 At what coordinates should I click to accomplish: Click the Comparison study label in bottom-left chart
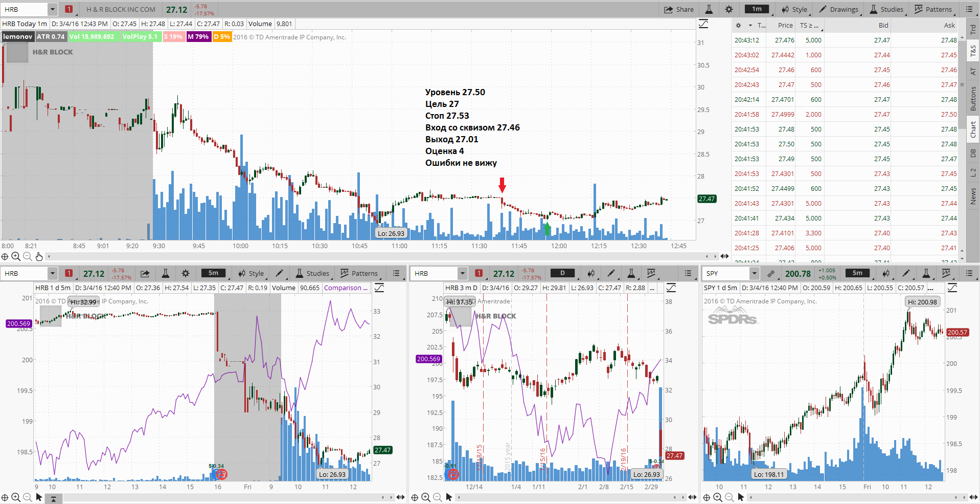pos(346,288)
